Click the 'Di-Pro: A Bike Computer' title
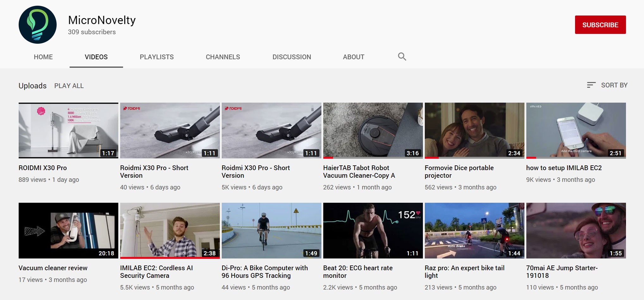 point(265,272)
